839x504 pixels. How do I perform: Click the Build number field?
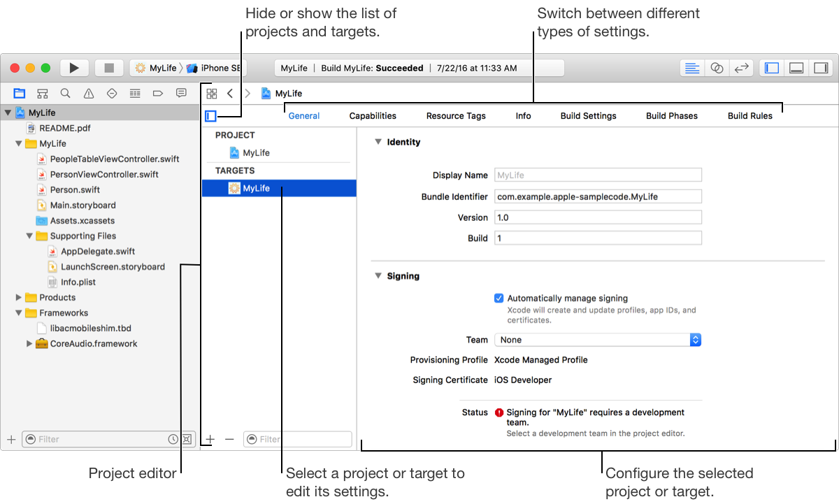(x=598, y=238)
